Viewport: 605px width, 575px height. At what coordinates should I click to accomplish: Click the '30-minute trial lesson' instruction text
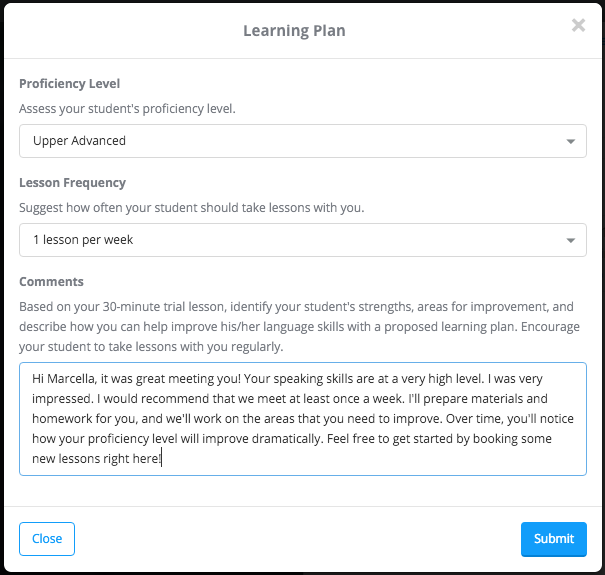[163, 307]
